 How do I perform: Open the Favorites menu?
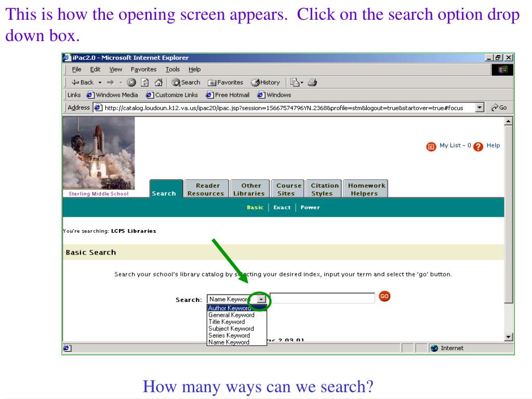click(143, 70)
